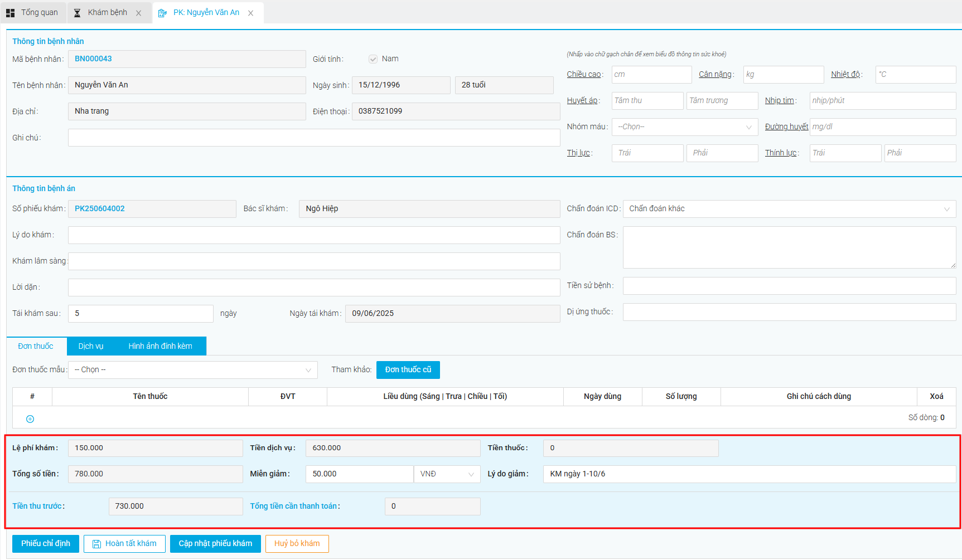
Task: Click the Chẩn đoán BS text area
Action: (x=789, y=247)
